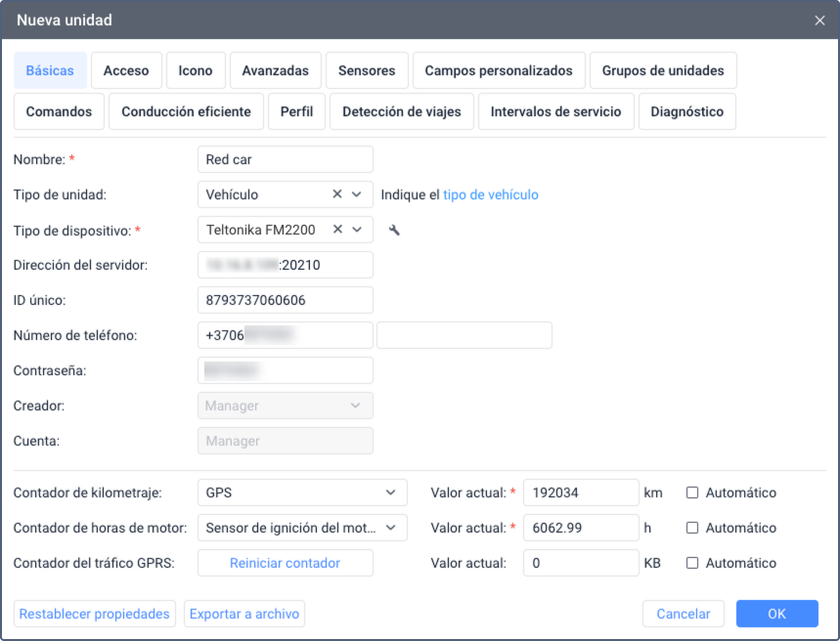This screenshot has width=840, height=641.
Task: Check Automático for GPRS traffic counter
Action: point(692,563)
